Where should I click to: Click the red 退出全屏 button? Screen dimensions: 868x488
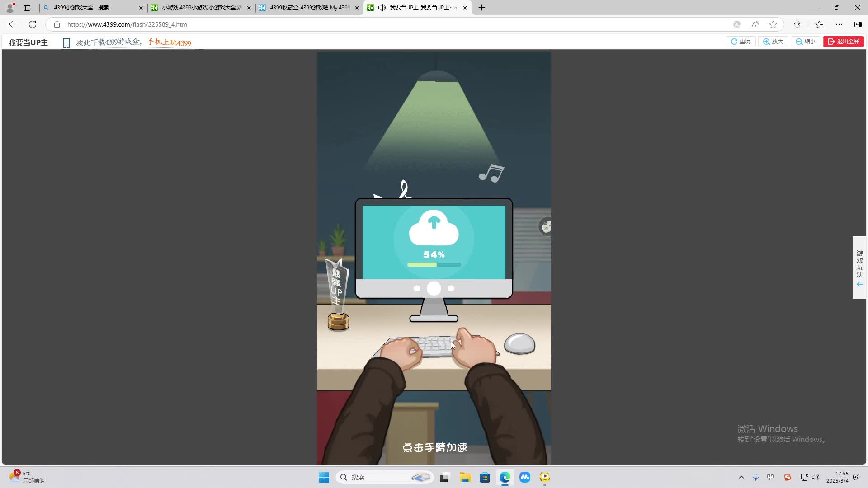[844, 41]
